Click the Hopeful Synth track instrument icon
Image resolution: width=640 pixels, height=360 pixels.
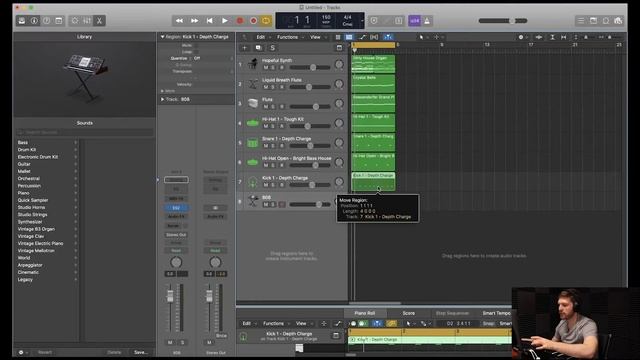pyautogui.click(x=253, y=64)
